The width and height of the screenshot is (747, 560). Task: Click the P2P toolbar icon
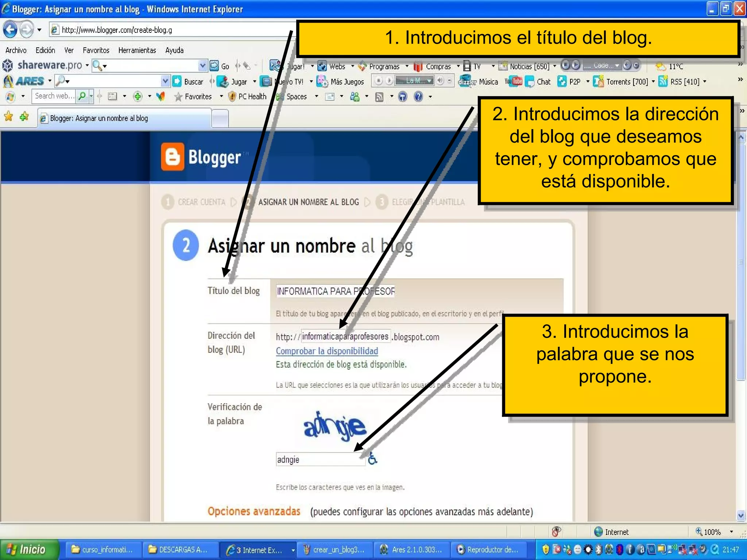point(562,81)
